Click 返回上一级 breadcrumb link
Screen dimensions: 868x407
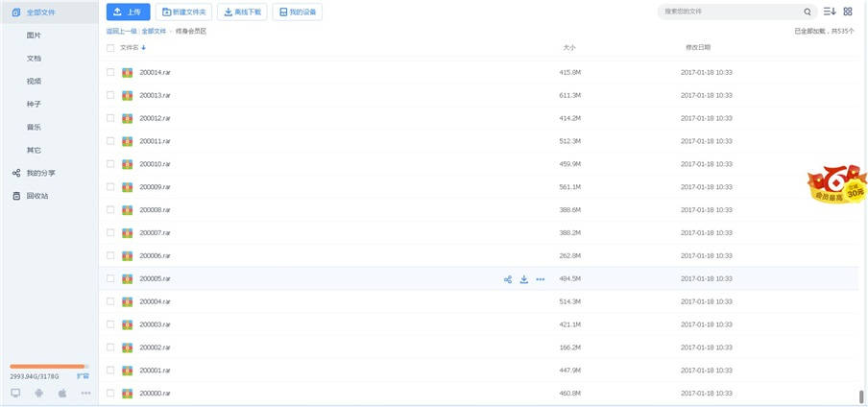point(121,31)
